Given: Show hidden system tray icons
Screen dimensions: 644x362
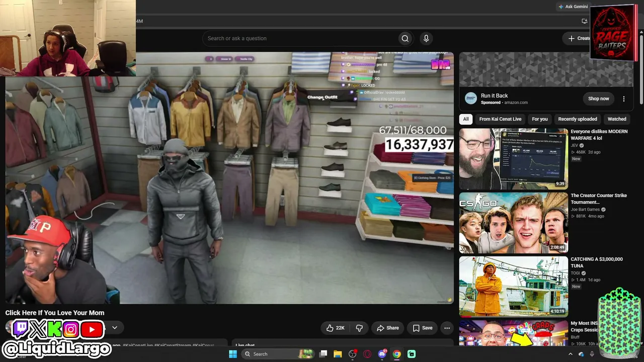Looking at the screenshot, I should (x=570, y=354).
